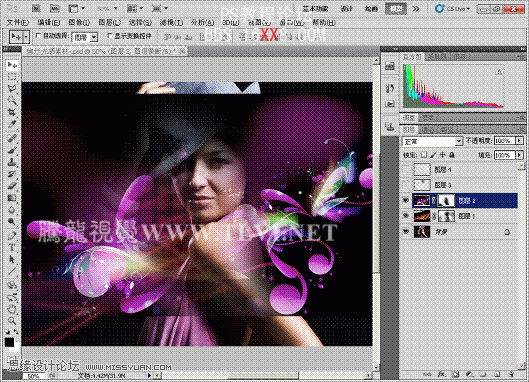The width and height of the screenshot is (529, 382).
Task: Select the 图层 2 layer mask thumbnail
Action: click(446, 200)
